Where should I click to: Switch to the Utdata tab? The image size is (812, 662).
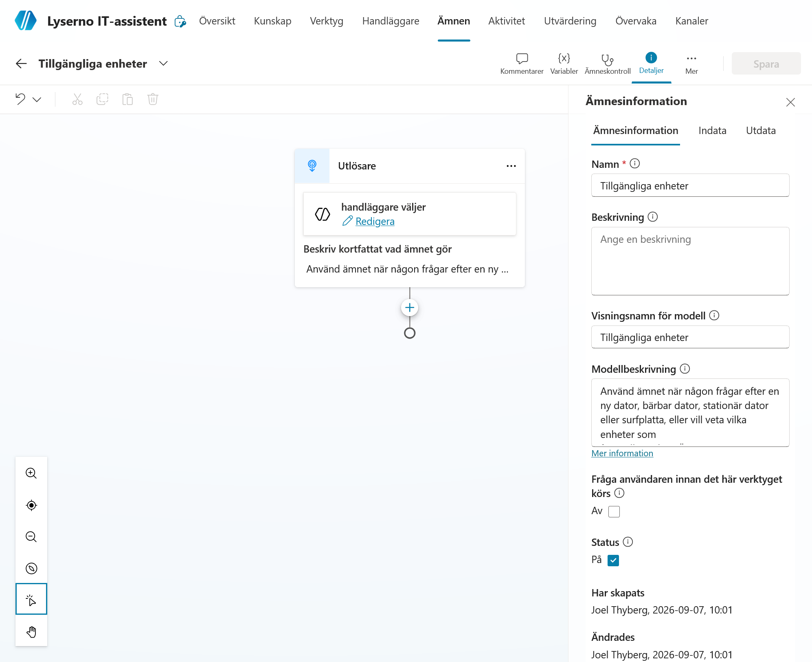click(x=761, y=131)
